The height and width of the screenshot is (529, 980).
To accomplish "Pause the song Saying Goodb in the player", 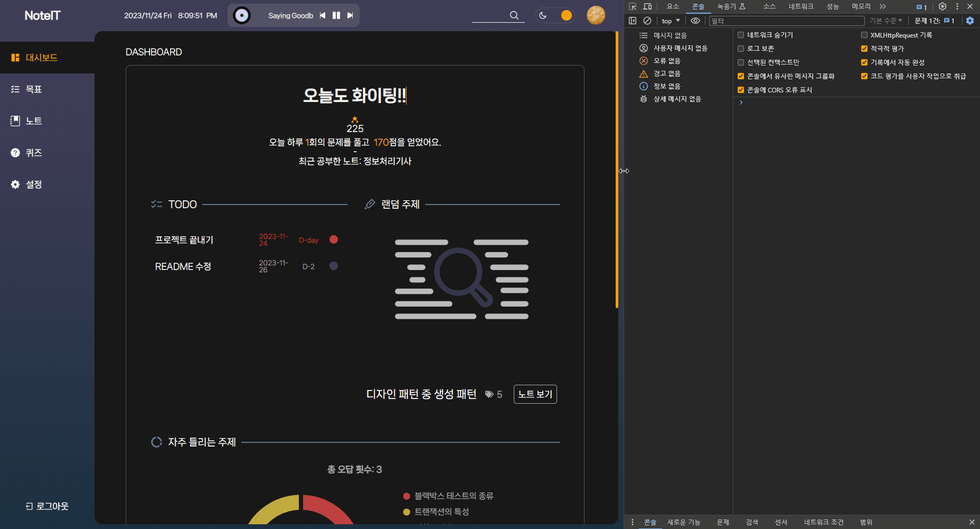I will [336, 15].
